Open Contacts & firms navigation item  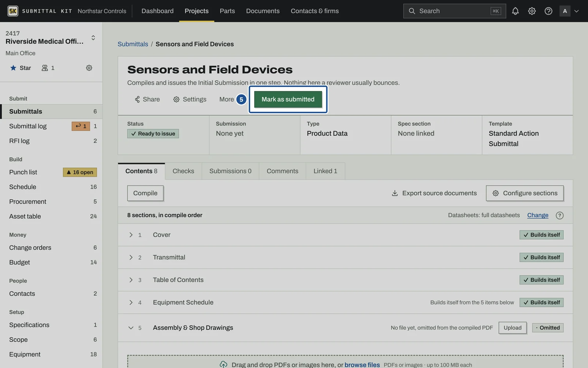pos(315,11)
